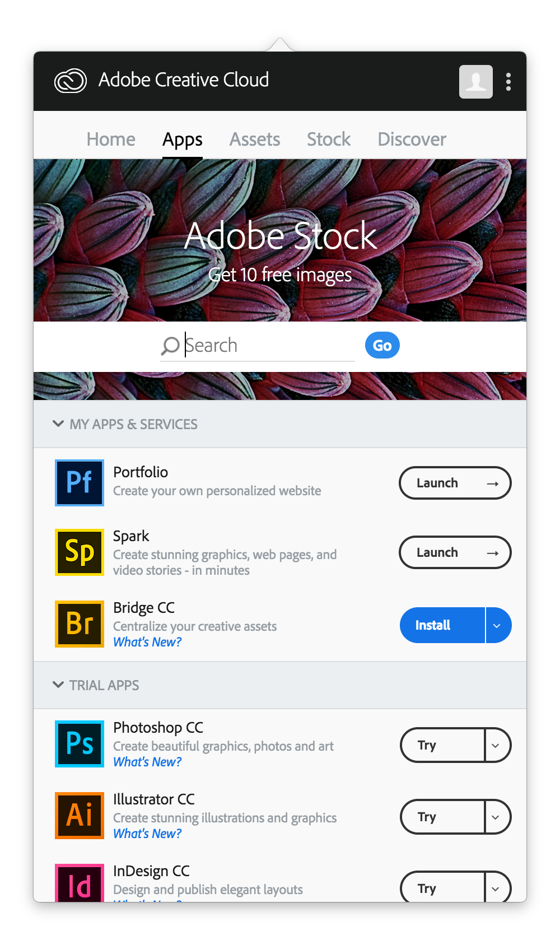
Task: Open the three-dot overflow menu icon
Action: coord(508,82)
